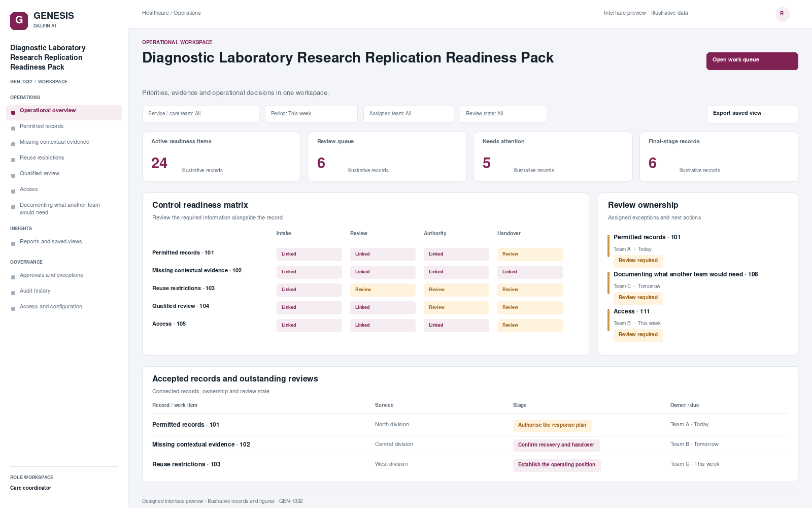Click the Genesis G logo icon
This screenshot has width=812, height=508.
tap(19, 21)
